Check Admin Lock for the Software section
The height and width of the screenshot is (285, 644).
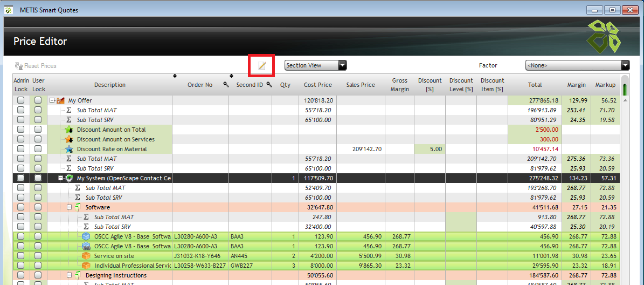pyautogui.click(x=21, y=207)
